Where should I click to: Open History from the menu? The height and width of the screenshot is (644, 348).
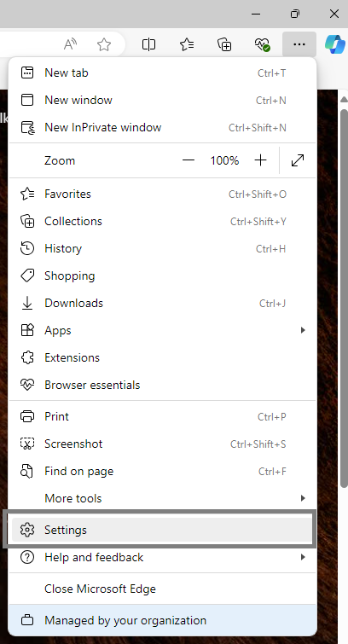coord(163,248)
